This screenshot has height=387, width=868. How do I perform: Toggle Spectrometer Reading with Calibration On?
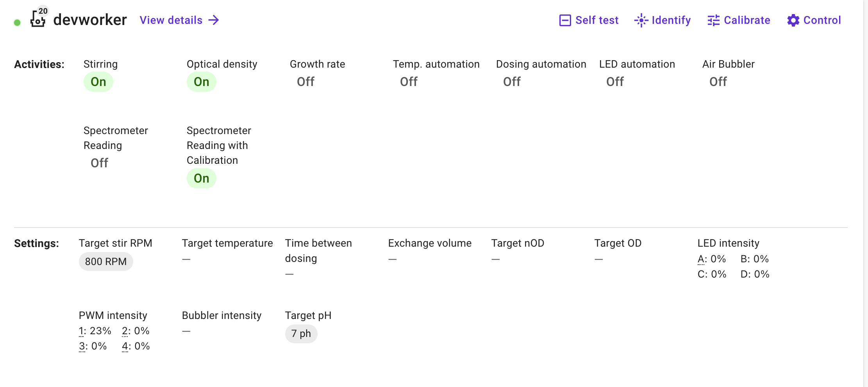click(202, 178)
